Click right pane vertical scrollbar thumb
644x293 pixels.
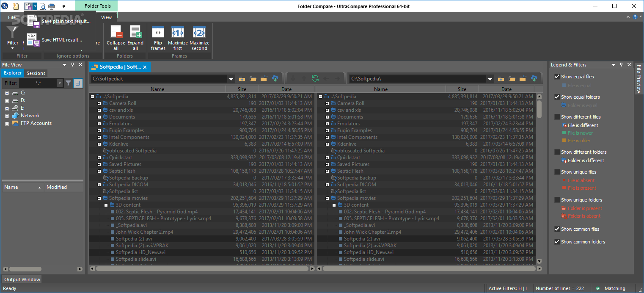pos(539,109)
